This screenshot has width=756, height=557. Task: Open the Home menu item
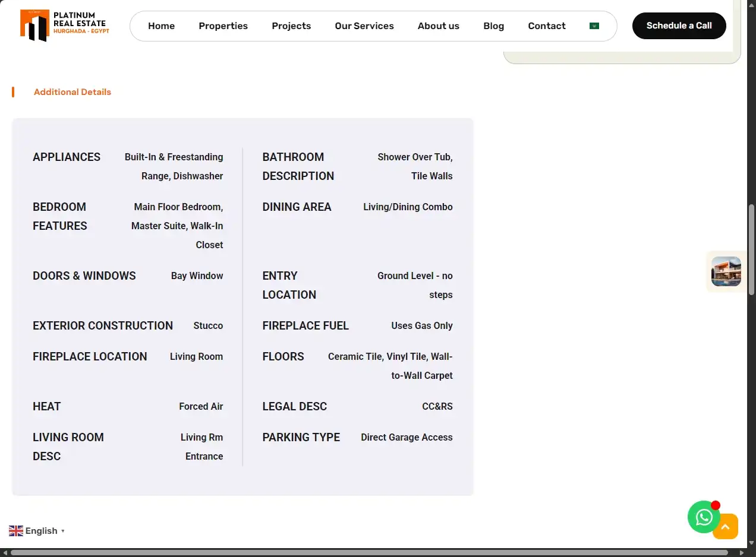(x=161, y=26)
